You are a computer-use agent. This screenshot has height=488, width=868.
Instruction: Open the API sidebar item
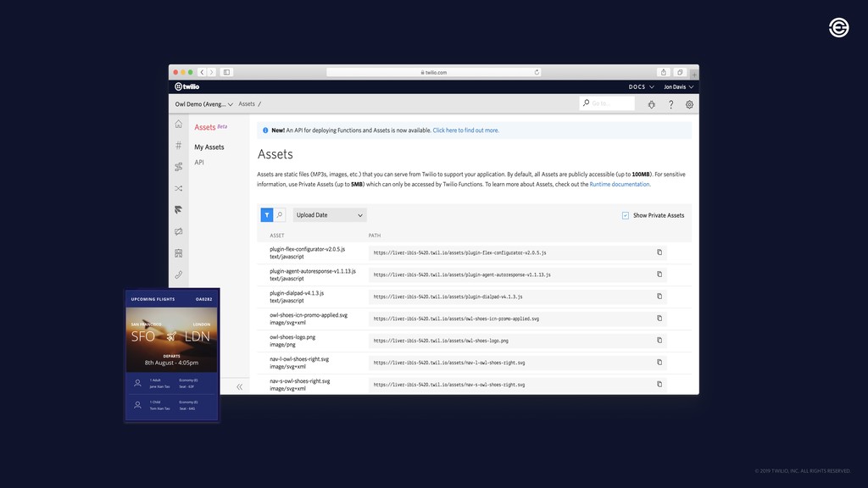pos(199,162)
